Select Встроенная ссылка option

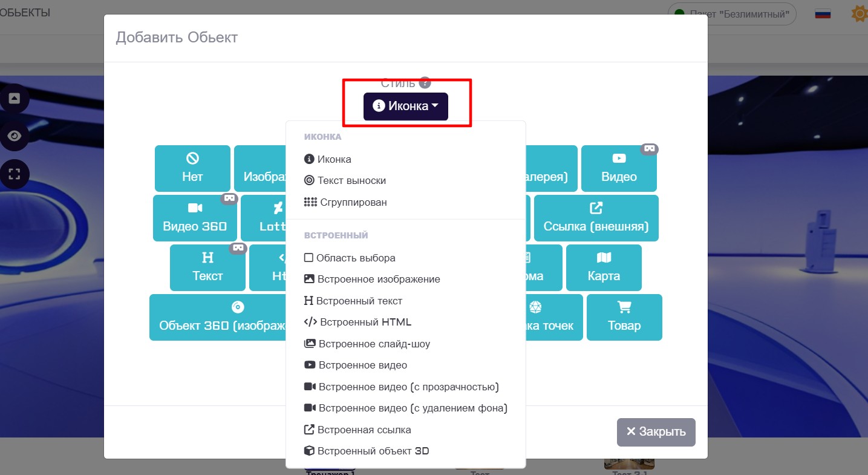point(357,430)
